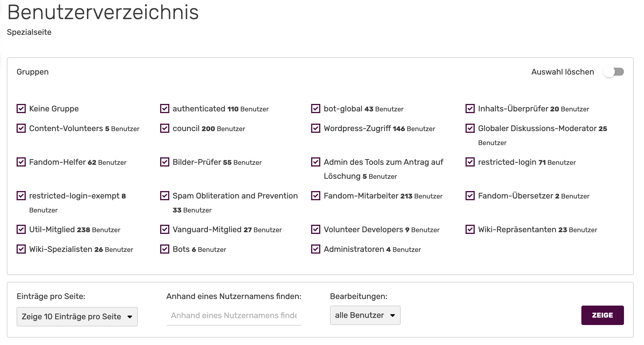The width and height of the screenshot is (644, 345).
Task: Open the Einträge pro Seite dropdown
Action: (x=77, y=317)
